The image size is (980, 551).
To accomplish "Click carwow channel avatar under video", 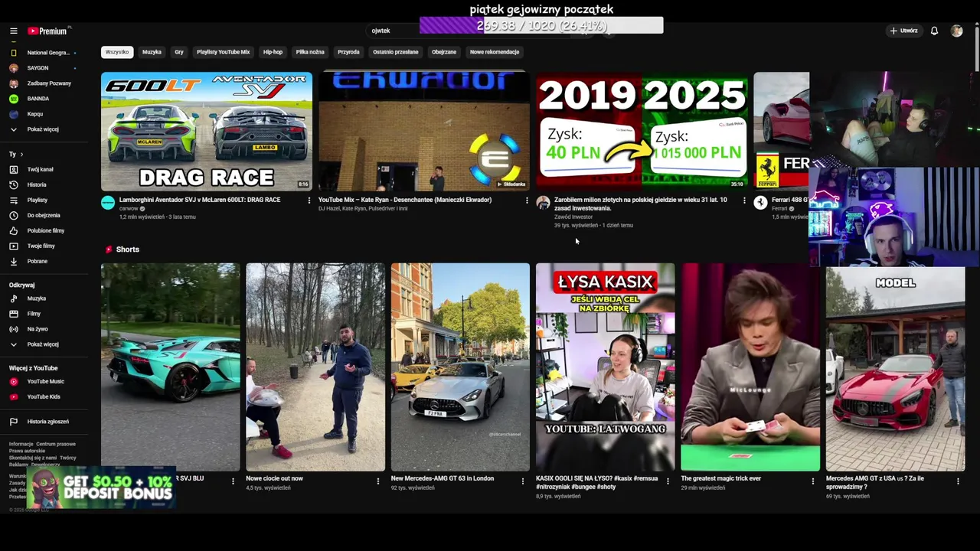I will pos(108,203).
